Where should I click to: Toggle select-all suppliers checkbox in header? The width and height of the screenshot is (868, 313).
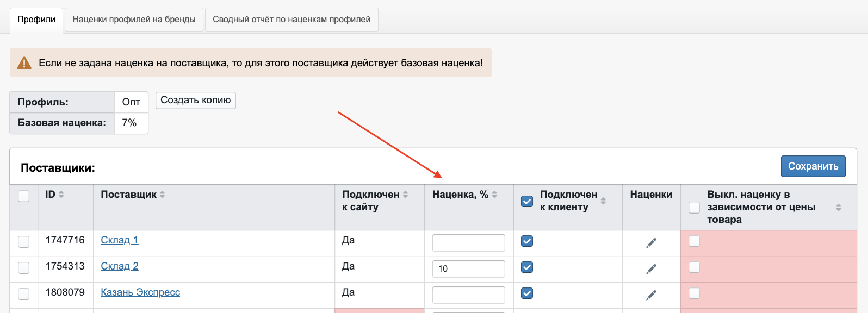pos(24,196)
